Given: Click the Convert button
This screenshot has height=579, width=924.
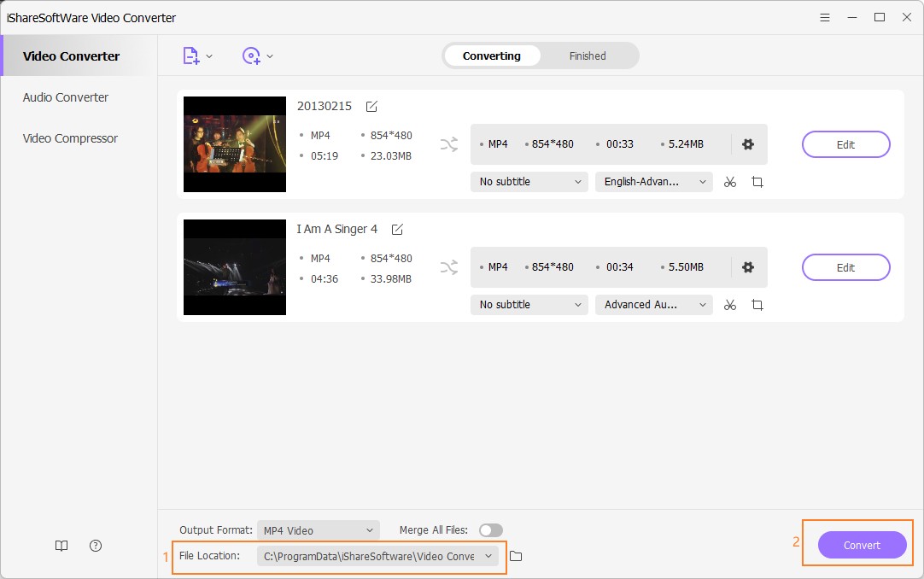Looking at the screenshot, I should [x=862, y=544].
